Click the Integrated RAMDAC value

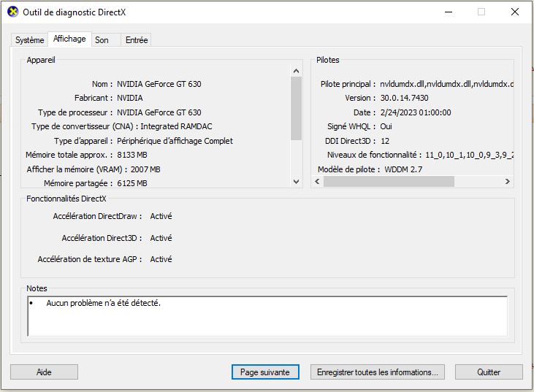pyautogui.click(x=176, y=126)
